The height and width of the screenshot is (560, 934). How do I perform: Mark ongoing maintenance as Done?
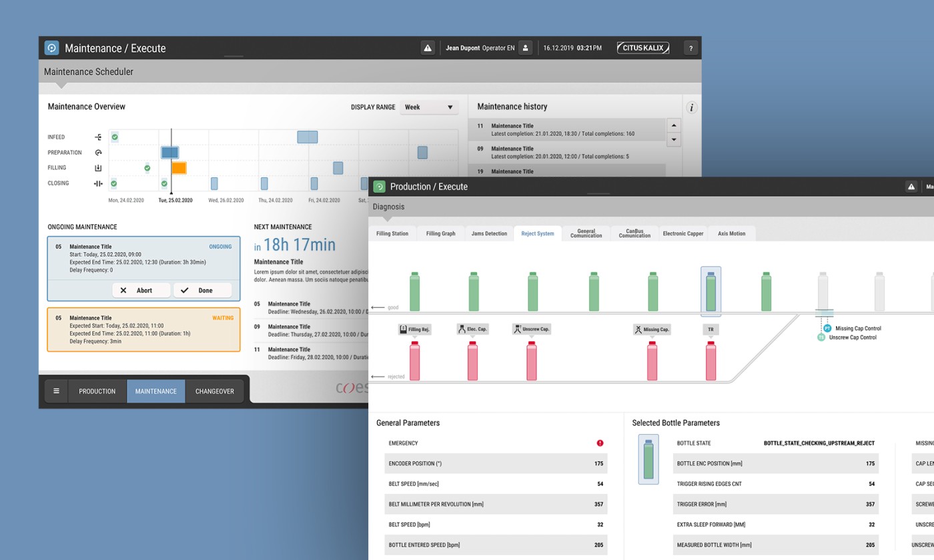[202, 291]
